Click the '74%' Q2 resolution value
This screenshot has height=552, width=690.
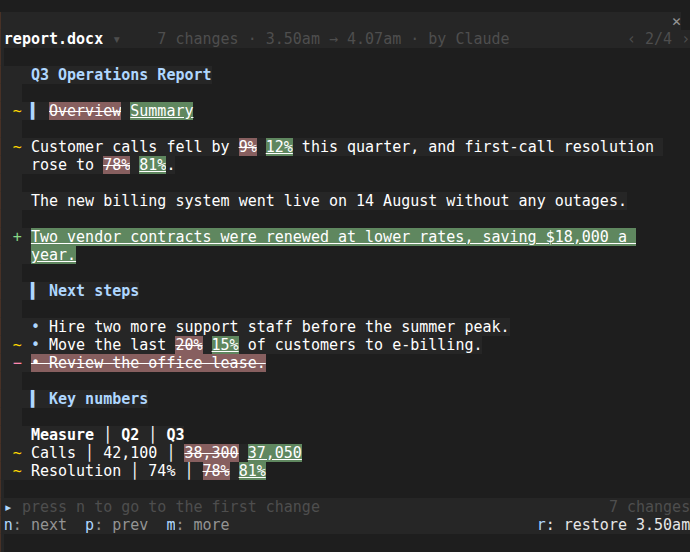(x=161, y=471)
